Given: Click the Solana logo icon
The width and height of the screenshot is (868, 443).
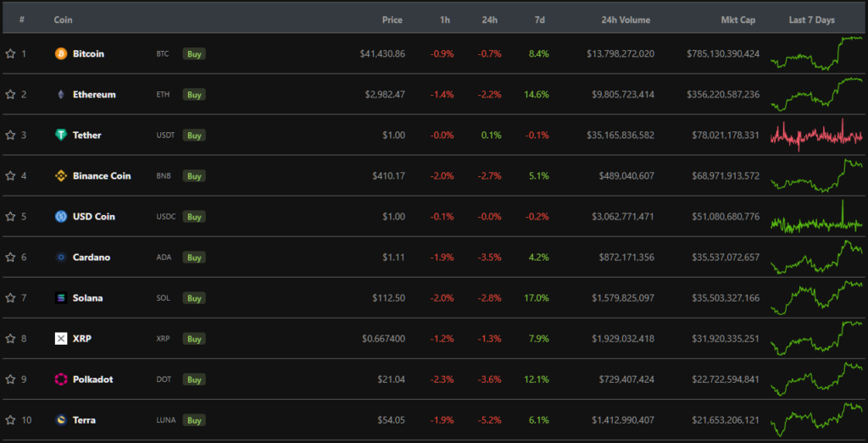Looking at the screenshot, I should tap(60, 297).
